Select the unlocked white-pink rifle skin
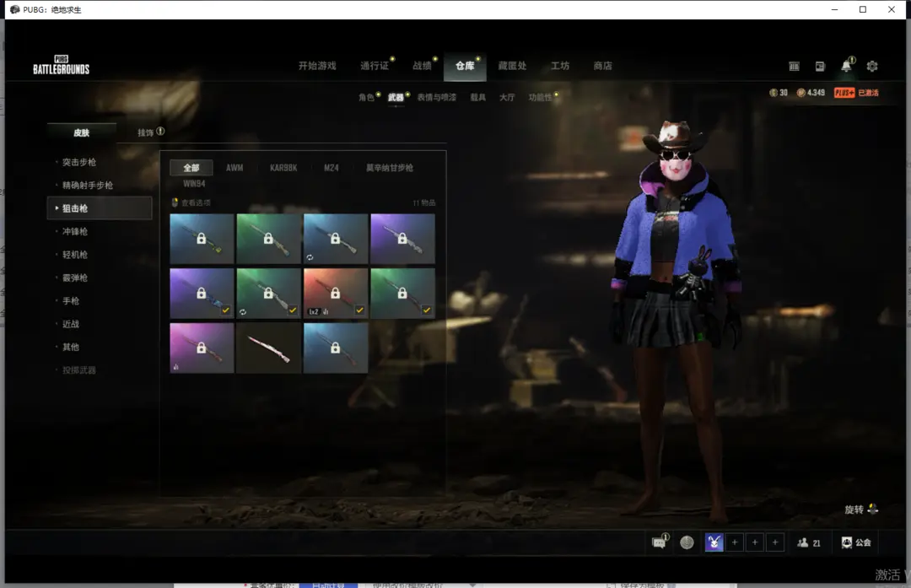 [x=268, y=348]
